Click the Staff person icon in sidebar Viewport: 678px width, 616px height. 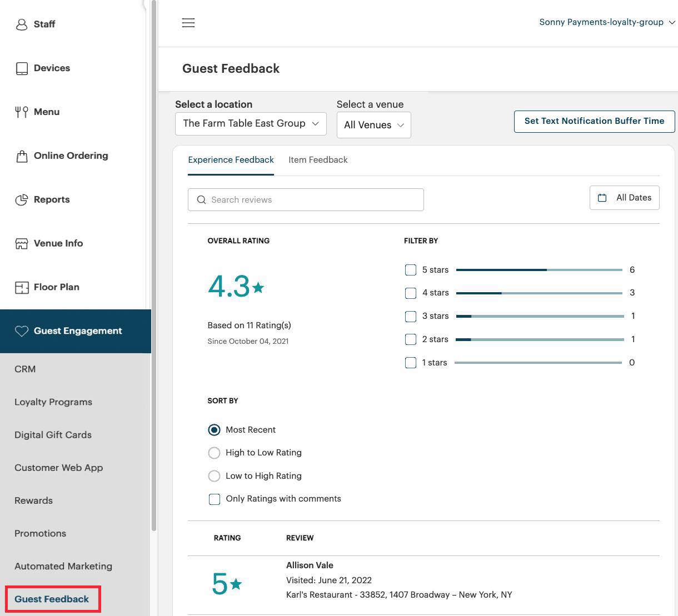pyautogui.click(x=22, y=24)
